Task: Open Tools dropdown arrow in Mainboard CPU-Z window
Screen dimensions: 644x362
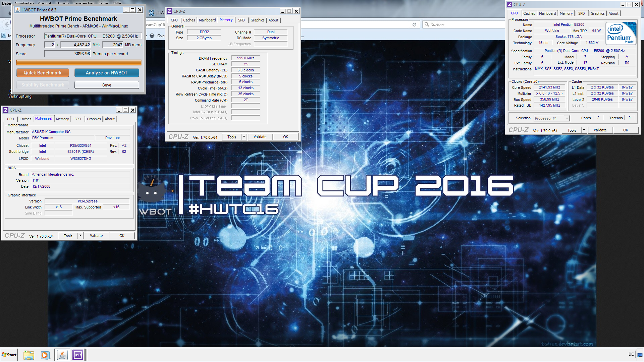Action: pos(80,236)
